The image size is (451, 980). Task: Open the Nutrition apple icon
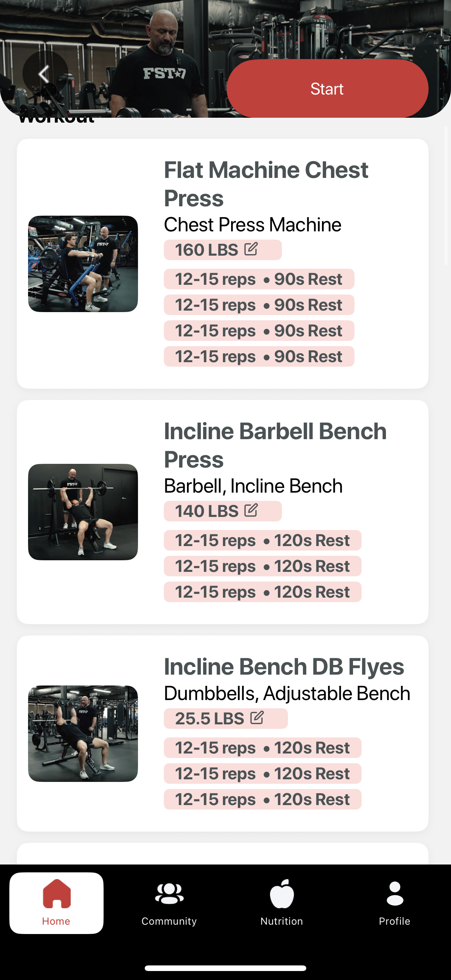[282, 894]
